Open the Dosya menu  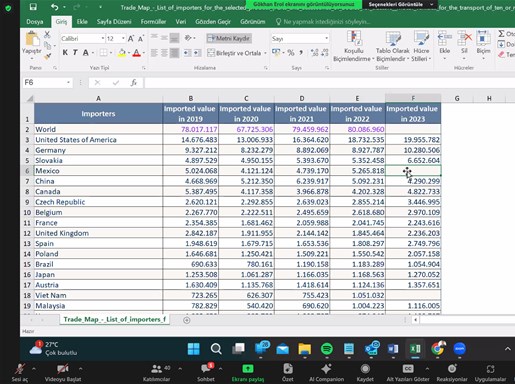35,22
